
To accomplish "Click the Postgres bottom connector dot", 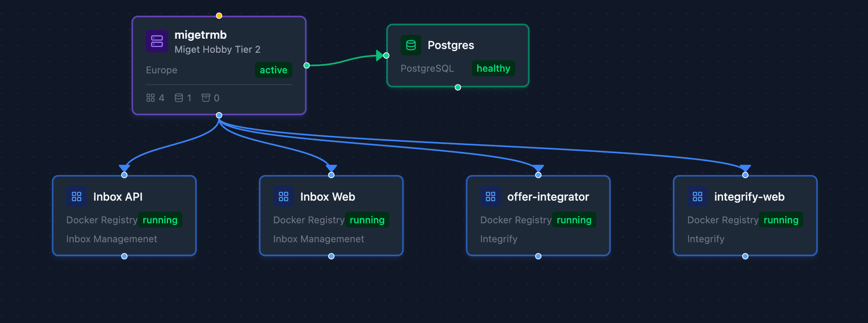I will (x=458, y=87).
